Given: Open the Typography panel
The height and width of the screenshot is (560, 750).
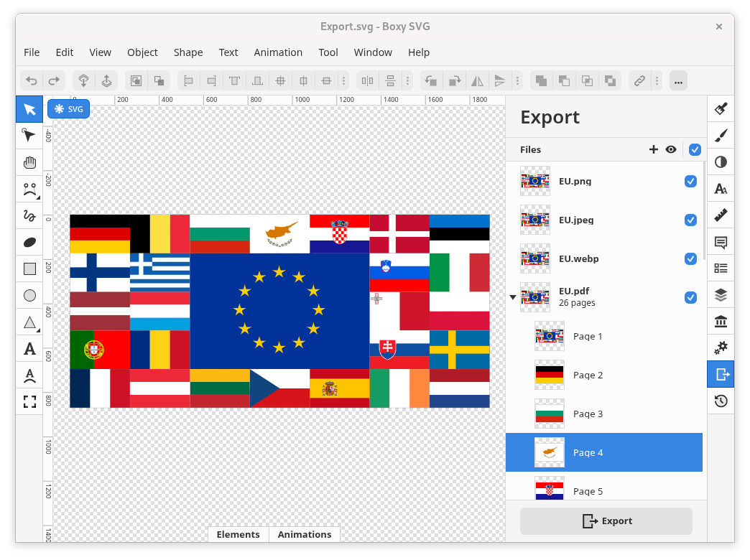Looking at the screenshot, I should (x=721, y=189).
